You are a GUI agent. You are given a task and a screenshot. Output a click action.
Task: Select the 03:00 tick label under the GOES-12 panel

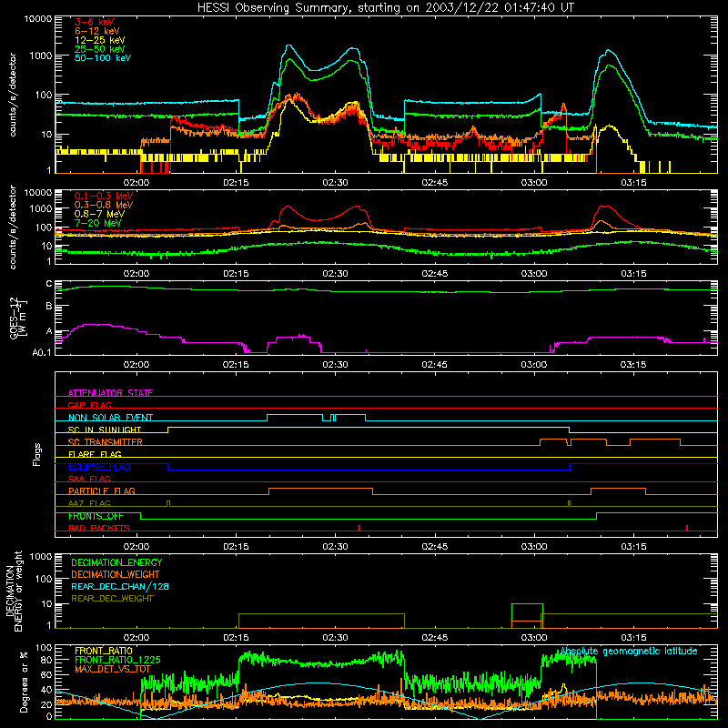coord(534,365)
